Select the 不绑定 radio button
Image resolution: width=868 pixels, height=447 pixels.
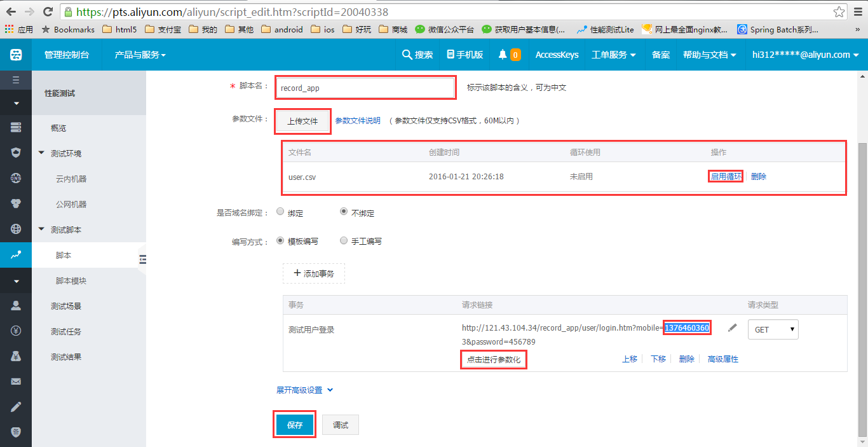click(344, 212)
